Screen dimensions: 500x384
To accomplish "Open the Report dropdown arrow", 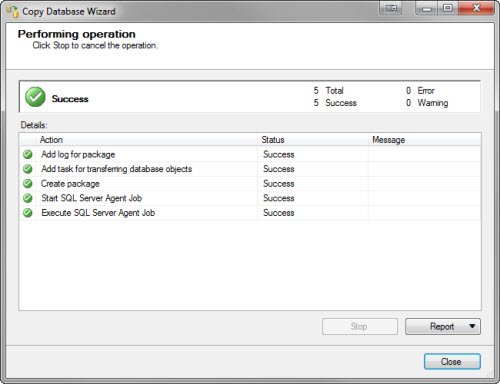I will coord(472,326).
